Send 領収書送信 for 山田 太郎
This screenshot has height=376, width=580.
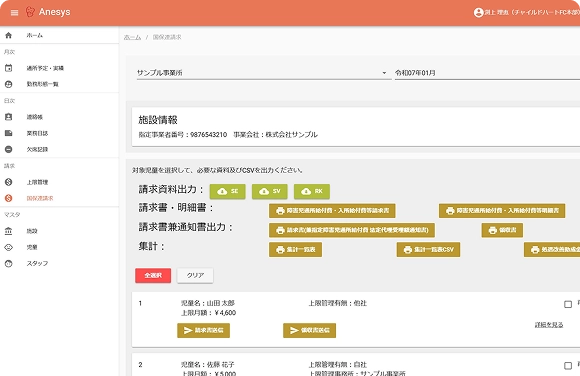310,330
